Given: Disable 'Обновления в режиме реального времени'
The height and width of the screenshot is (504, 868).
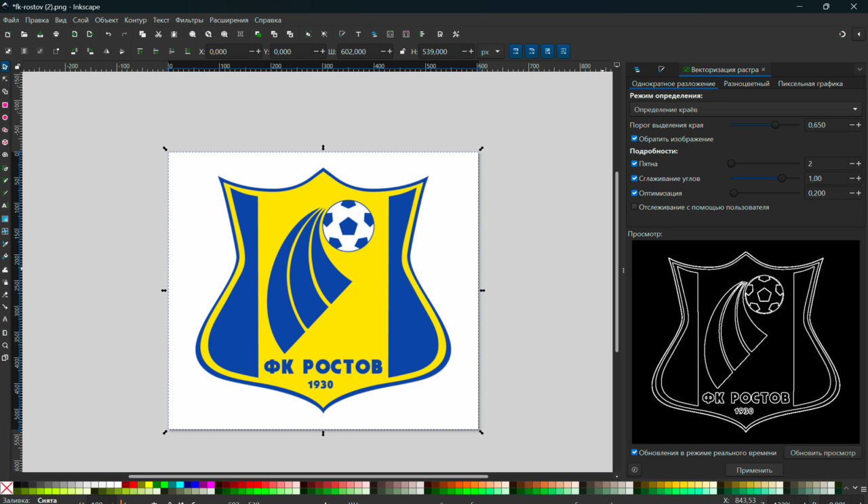Looking at the screenshot, I should (634, 452).
